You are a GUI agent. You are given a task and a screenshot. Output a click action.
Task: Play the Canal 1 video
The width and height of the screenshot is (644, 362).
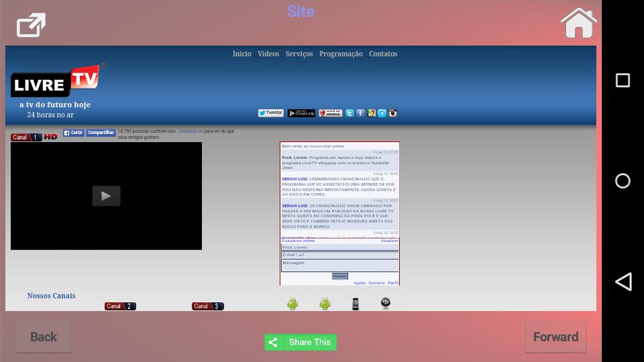pos(106,196)
